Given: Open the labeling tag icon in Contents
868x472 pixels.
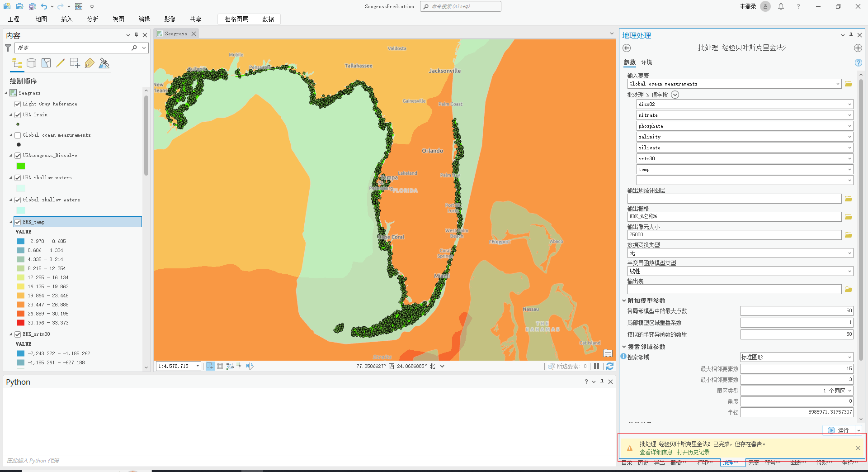Looking at the screenshot, I should coord(90,63).
